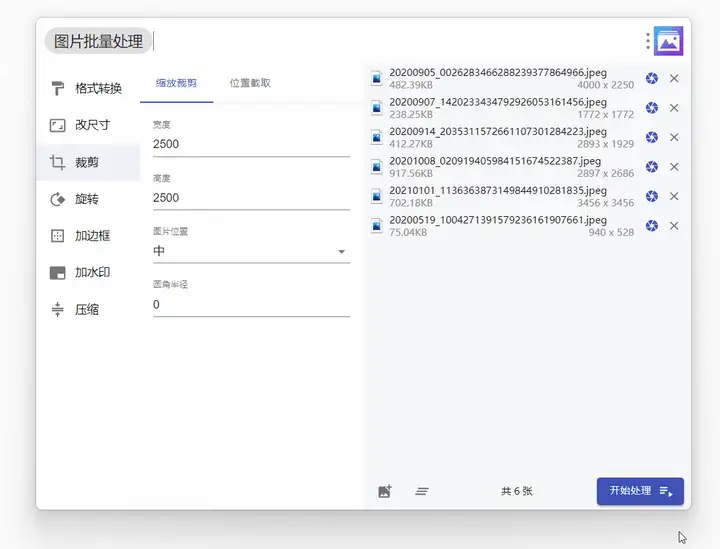
Task: Click the file icon of the 917.56KB image
Action: coord(377,167)
